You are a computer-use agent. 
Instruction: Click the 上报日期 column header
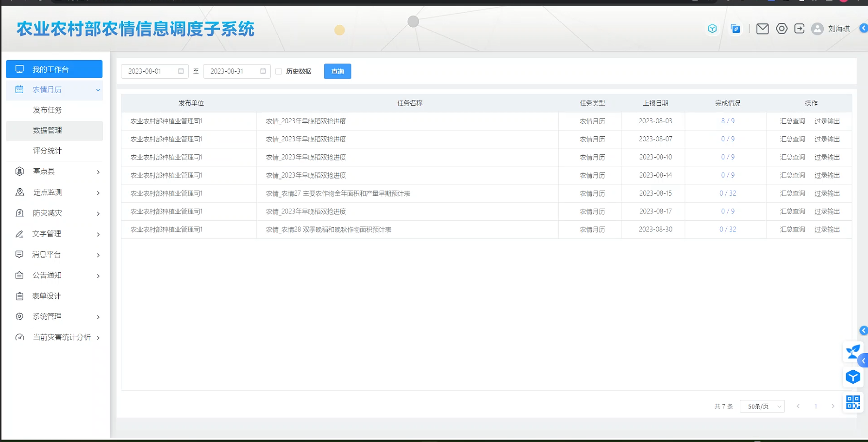click(655, 103)
